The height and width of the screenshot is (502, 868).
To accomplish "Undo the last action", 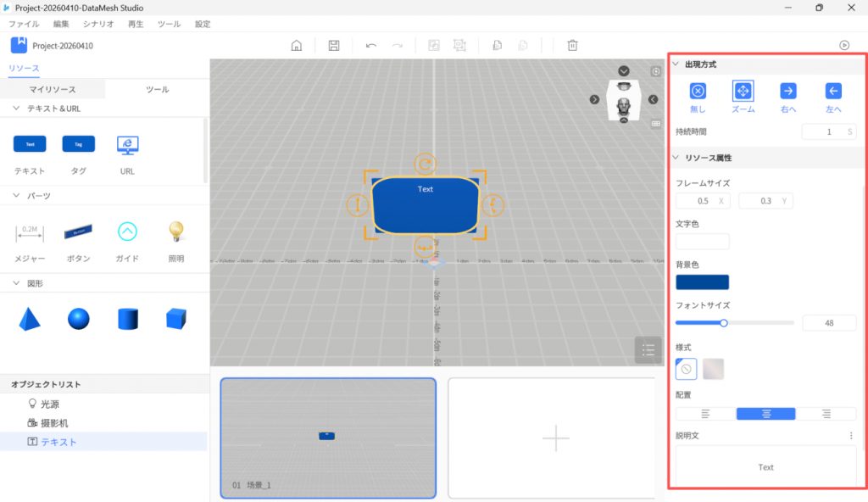I will [371, 46].
